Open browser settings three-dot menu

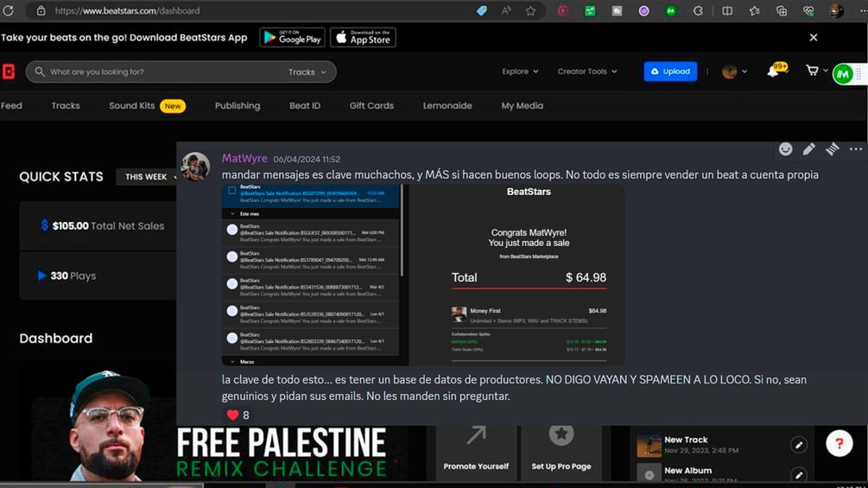coord(863,10)
